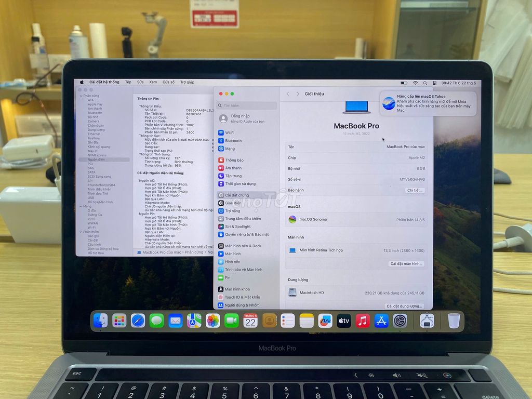Screen dimensions: 532x399
Task: Click the macOS Tahoe upgrade notification
Action: click(x=428, y=103)
